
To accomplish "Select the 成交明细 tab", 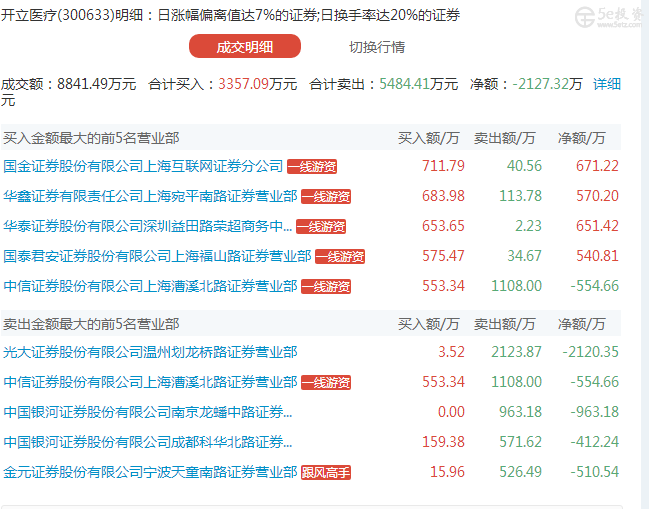I will click(245, 46).
